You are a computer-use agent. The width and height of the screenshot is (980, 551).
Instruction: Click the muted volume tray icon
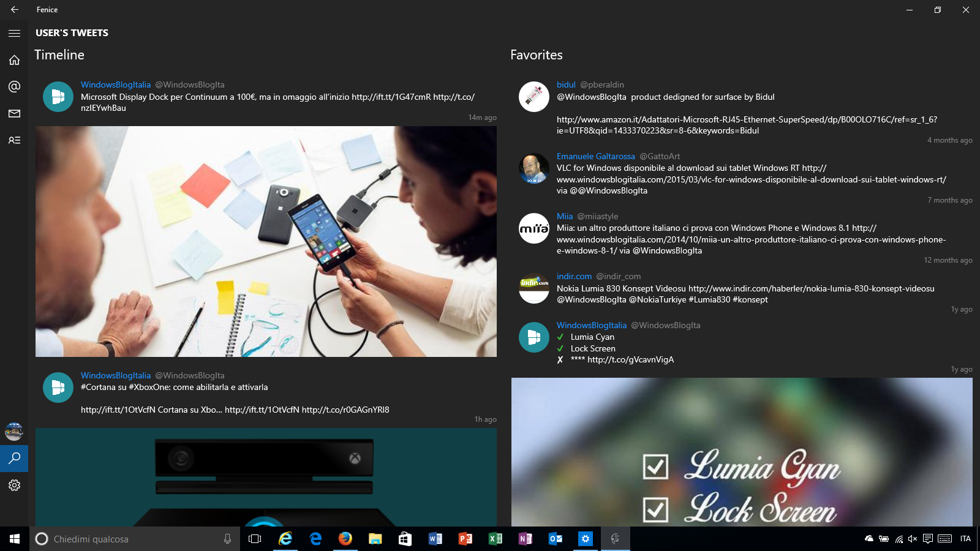tap(913, 539)
